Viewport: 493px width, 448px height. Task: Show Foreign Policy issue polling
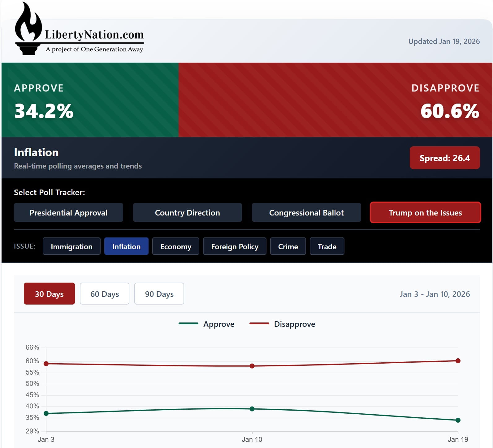(x=234, y=246)
